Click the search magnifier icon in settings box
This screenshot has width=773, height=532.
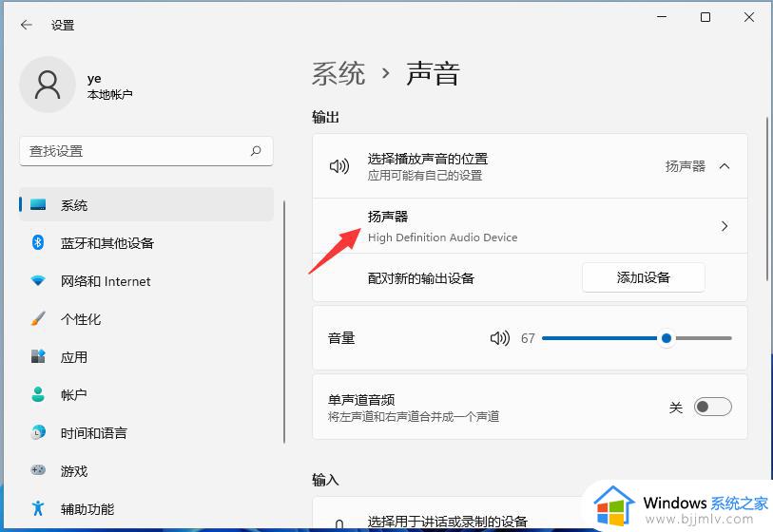(x=256, y=151)
